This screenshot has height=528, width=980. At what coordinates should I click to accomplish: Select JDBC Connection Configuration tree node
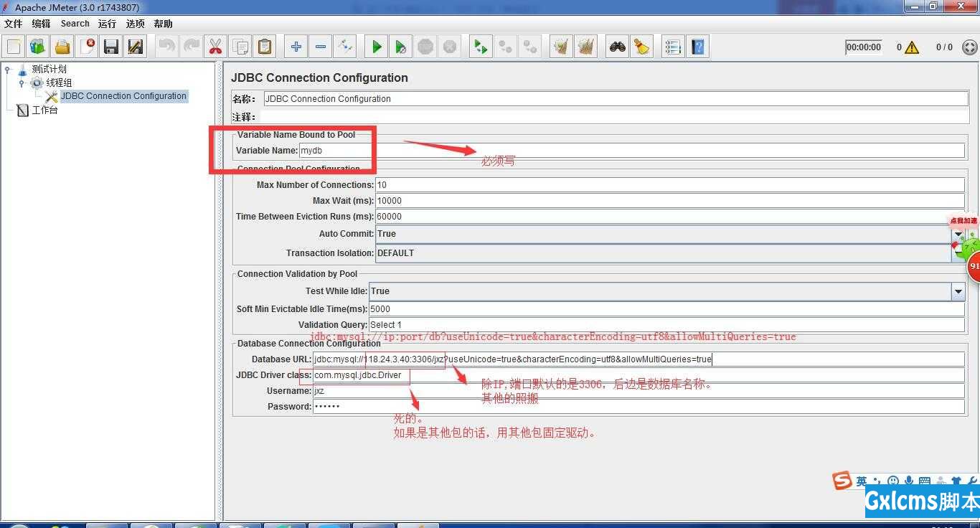(x=123, y=96)
